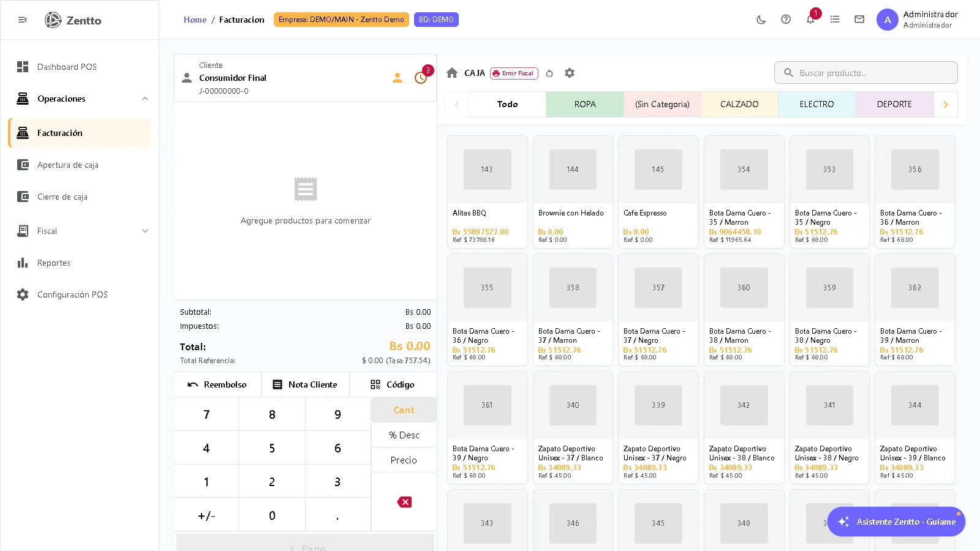Tap keypad number 7
The image size is (980, 551).
pos(206,414)
